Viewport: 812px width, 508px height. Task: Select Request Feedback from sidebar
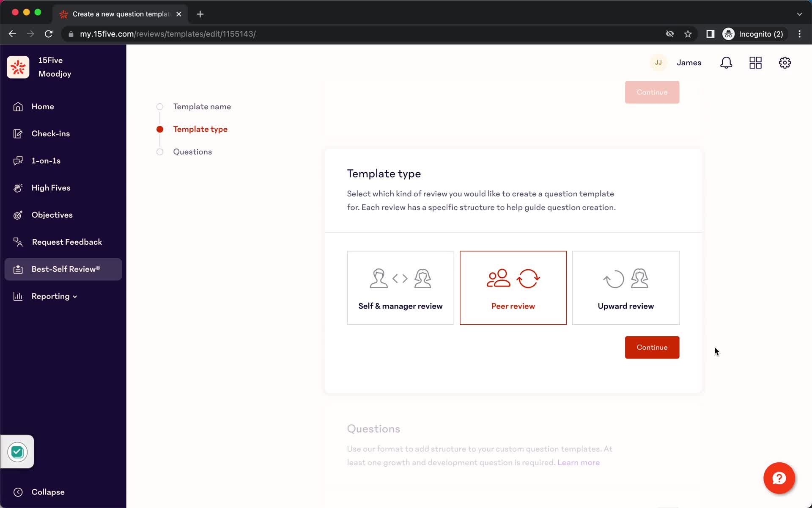(x=67, y=242)
